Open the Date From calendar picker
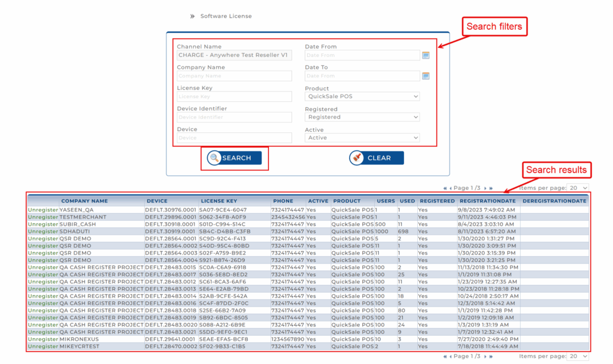 tap(426, 56)
